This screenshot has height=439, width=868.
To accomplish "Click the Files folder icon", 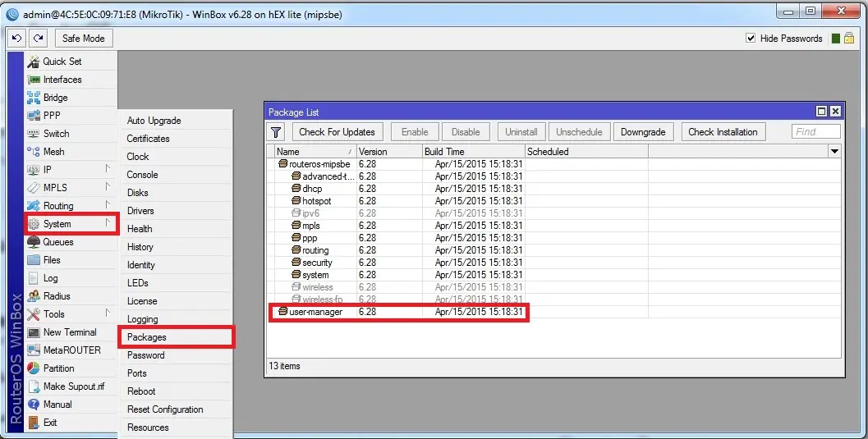I will [34, 260].
